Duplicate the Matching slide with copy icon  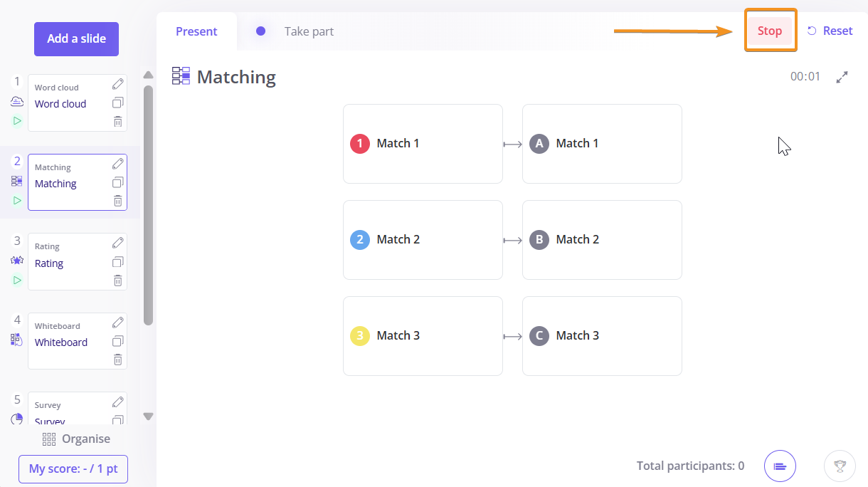(x=118, y=182)
